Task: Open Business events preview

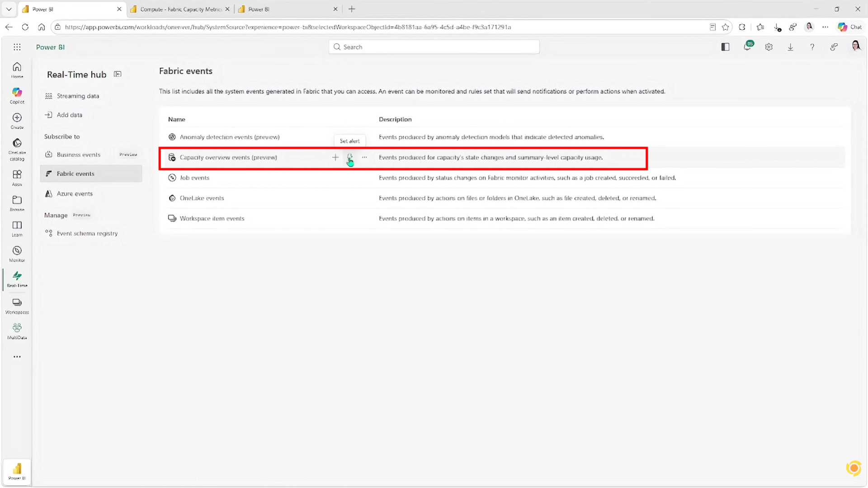Action: (x=91, y=155)
